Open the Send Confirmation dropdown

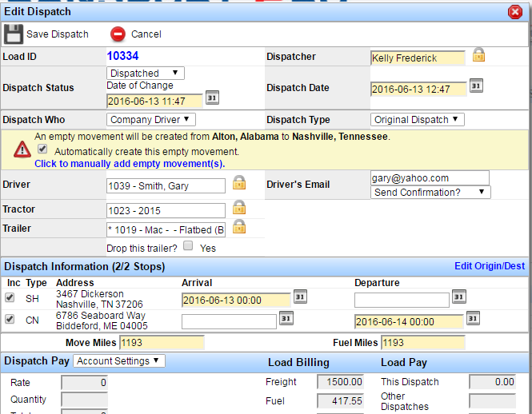[x=430, y=193]
